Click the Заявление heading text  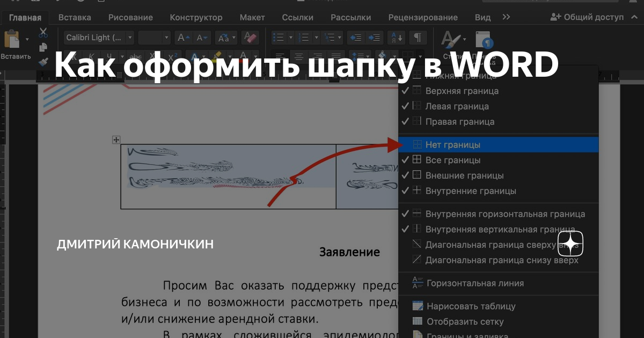[x=350, y=252]
